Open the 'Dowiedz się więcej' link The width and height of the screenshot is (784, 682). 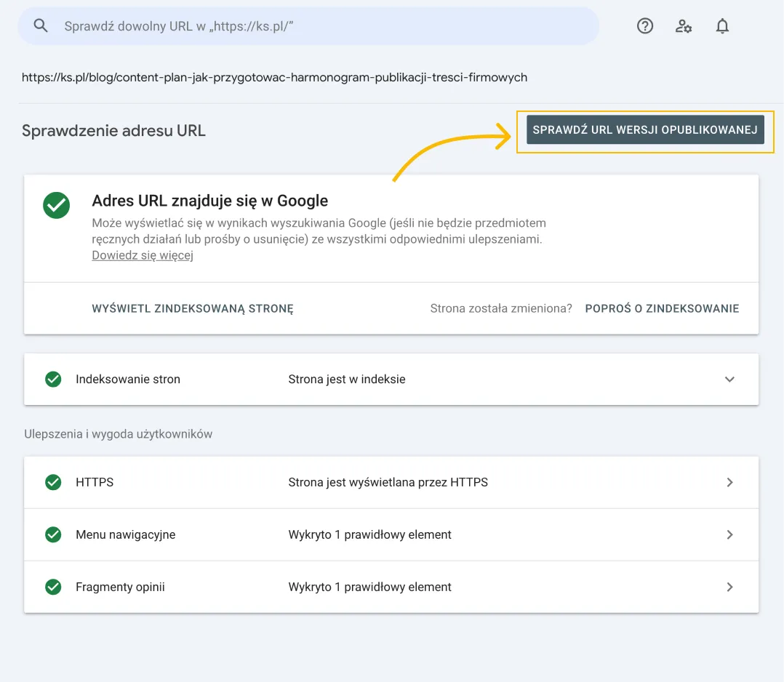coord(143,255)
